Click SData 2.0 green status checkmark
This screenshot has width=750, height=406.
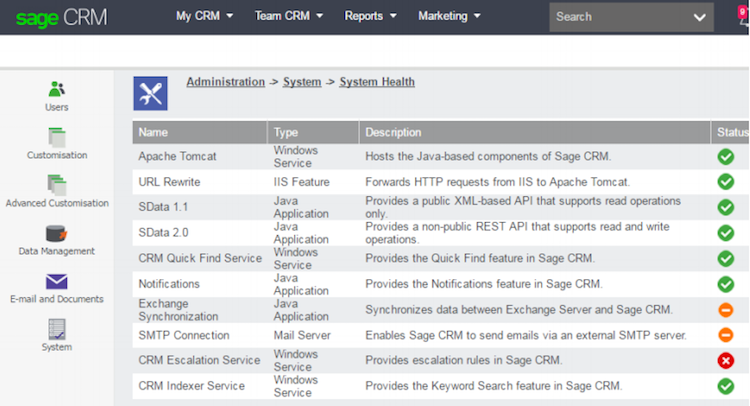point(726,233)
